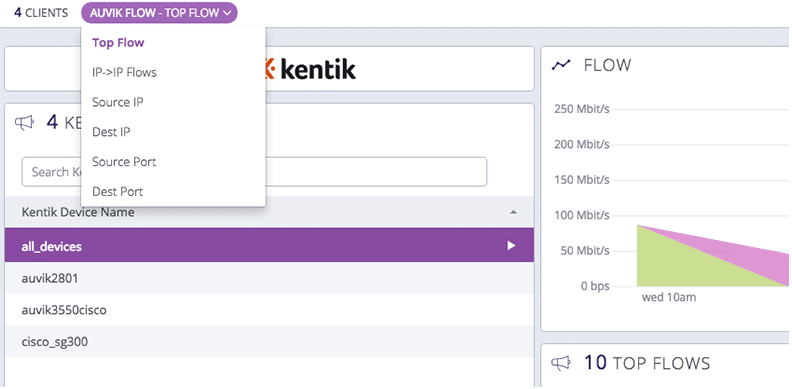Click the line chart icon next to FLOW
The image size is (792, 389).
pyautogui.click(x=561, y=65)
